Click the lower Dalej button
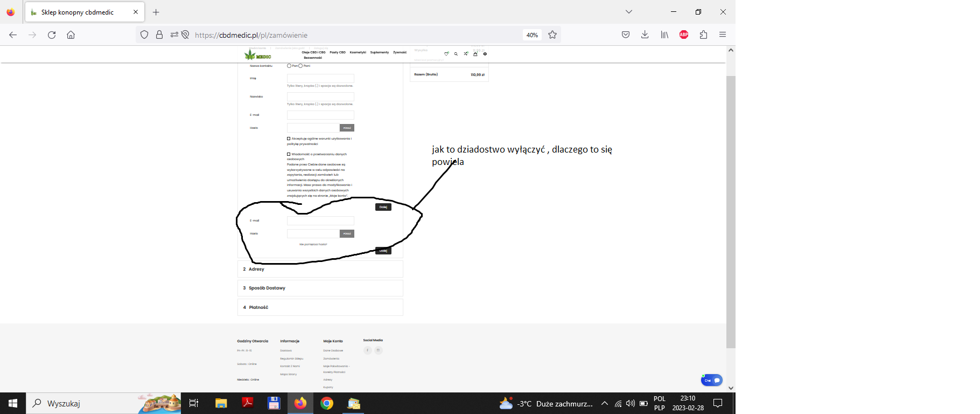The width and height of the screenshot is (980, 414). [x=383, y=251]
